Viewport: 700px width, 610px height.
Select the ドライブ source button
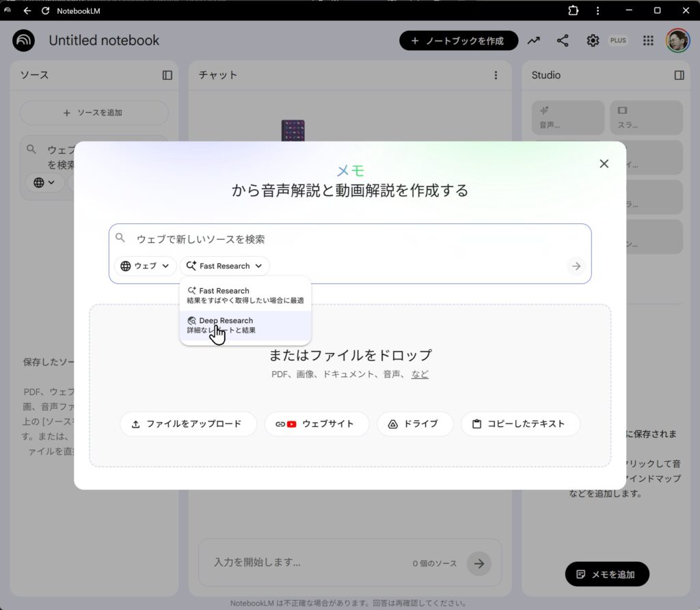click(x=414, y=424)
